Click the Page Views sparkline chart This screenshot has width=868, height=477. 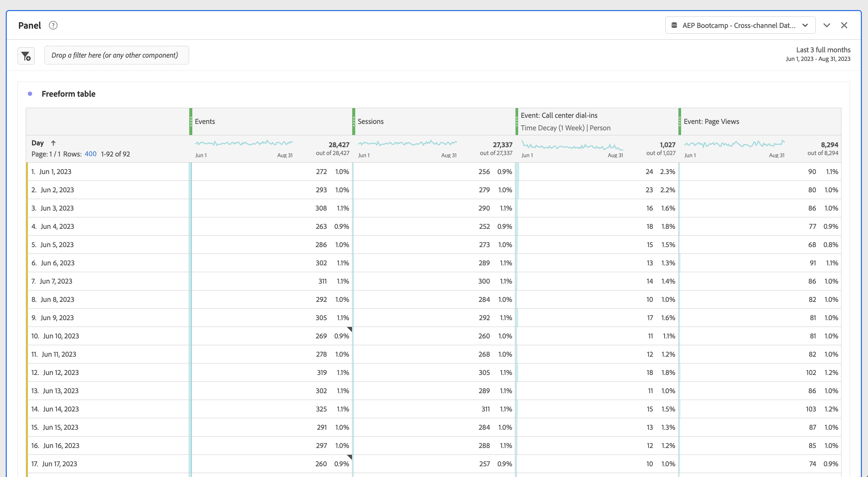734,144
